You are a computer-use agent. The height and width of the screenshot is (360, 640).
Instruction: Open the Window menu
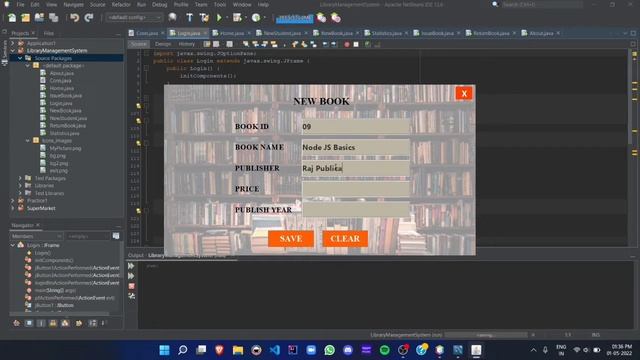click(x=242, y=4)
